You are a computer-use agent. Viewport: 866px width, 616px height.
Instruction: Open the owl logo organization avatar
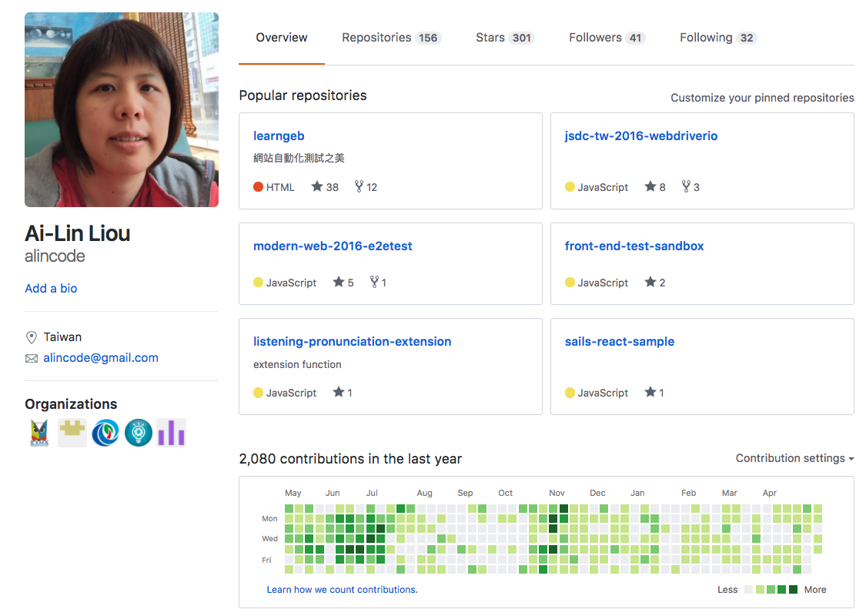(39, 433)
